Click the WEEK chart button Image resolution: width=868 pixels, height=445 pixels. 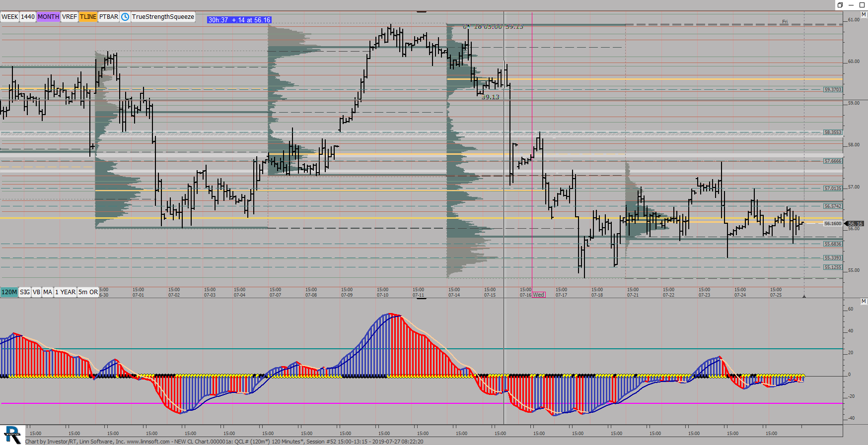9,17
